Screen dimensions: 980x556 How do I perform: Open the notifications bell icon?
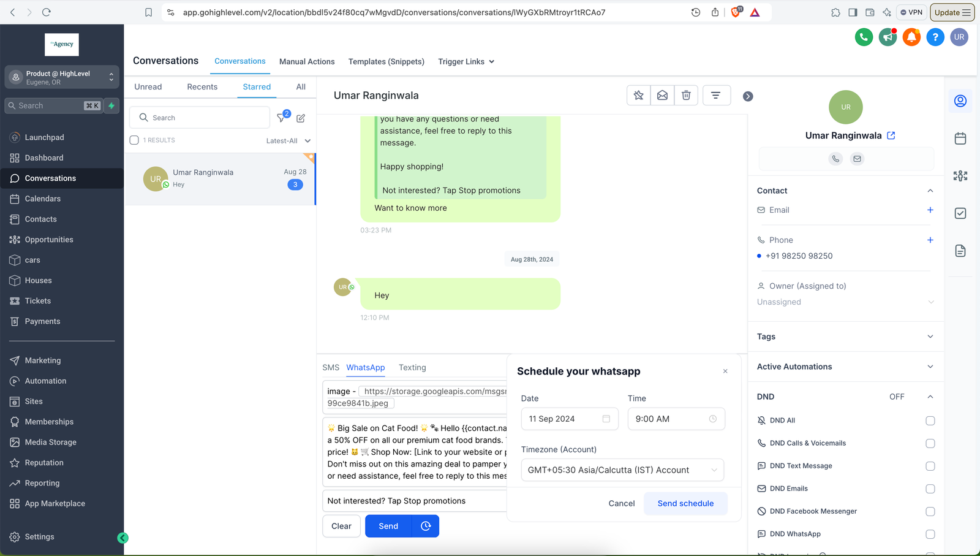tap(911, 37)
